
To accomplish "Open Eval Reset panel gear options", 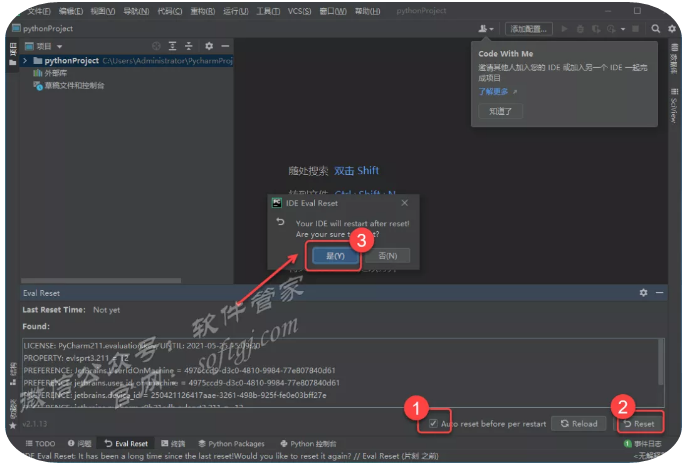I will coord(643,293).
